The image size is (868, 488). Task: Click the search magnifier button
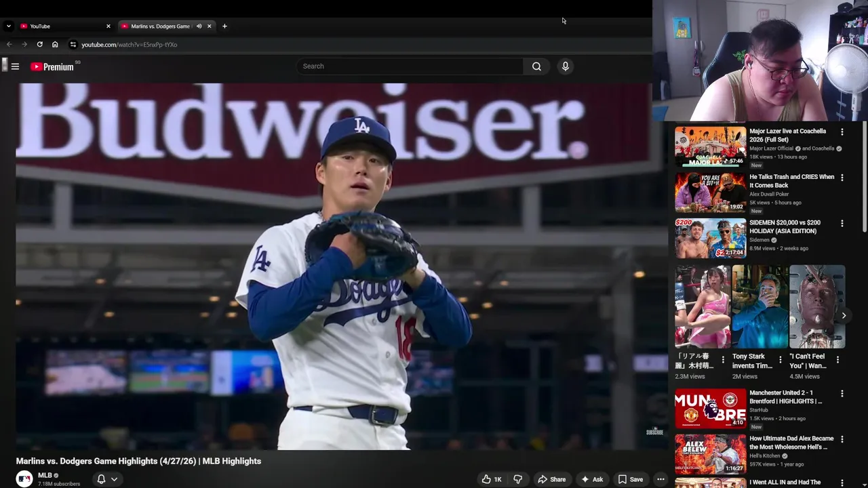pyautogui.click(x=536, y=66)
